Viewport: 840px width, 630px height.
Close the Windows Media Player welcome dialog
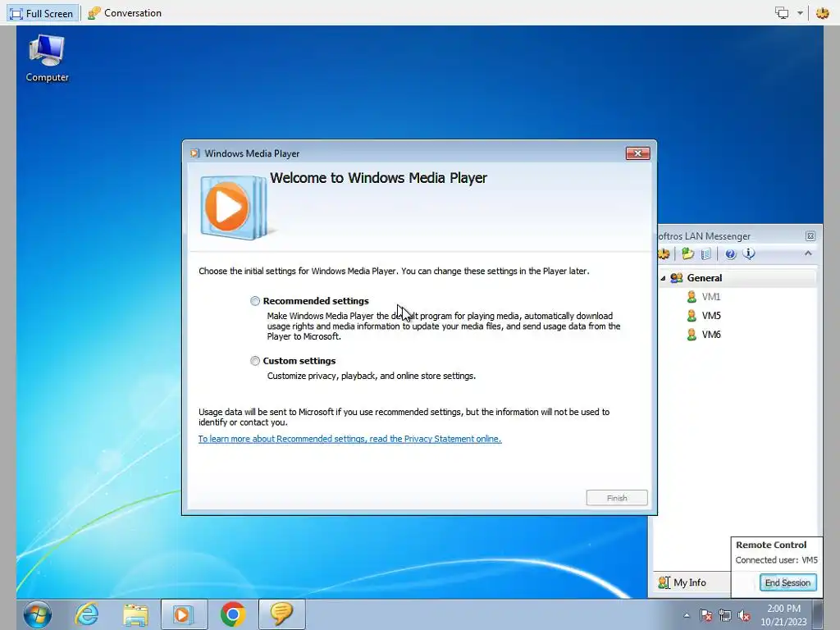click(x=637, y=153)
